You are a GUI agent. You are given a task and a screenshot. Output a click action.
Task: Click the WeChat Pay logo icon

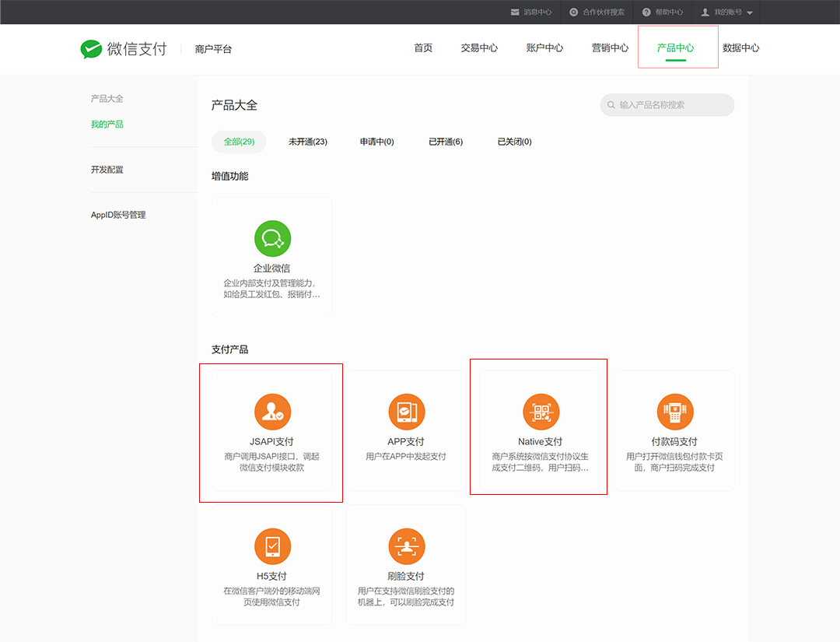(91, 49)
